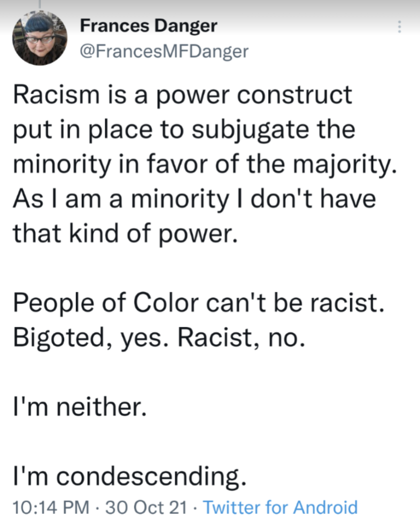Click the sentence "People of Color can't be racist."
The height and width of the screenshot is (525, 420).
point(196,303)
